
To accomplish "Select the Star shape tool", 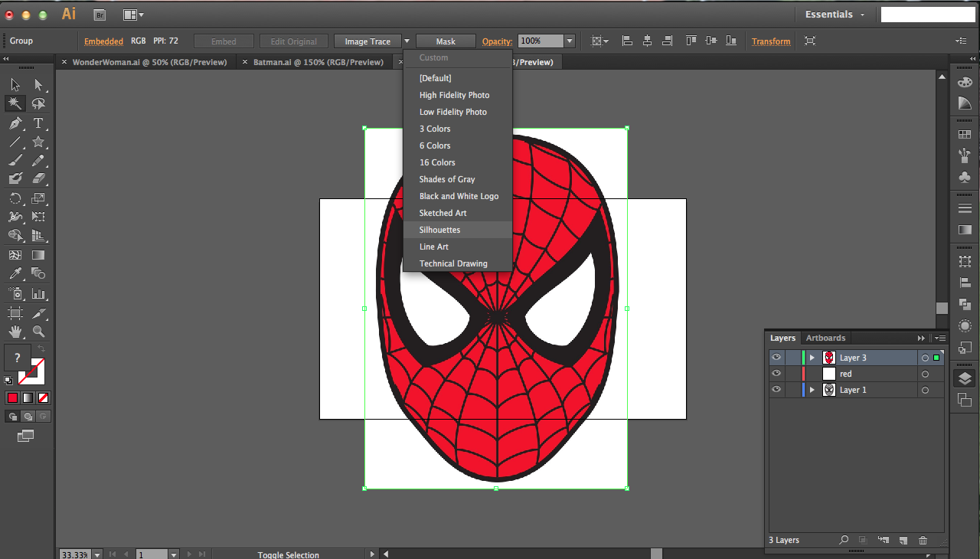I will click(38, 142).
